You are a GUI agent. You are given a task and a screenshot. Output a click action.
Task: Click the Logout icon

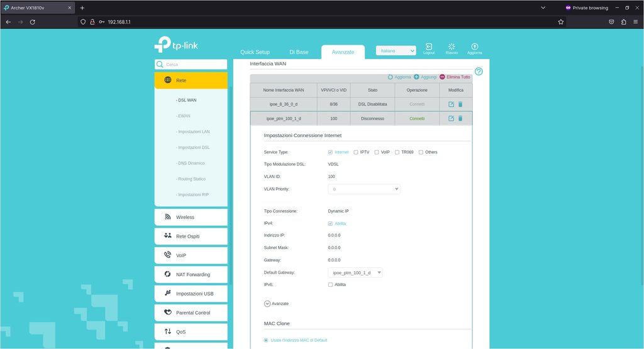[x=429, y=47]
